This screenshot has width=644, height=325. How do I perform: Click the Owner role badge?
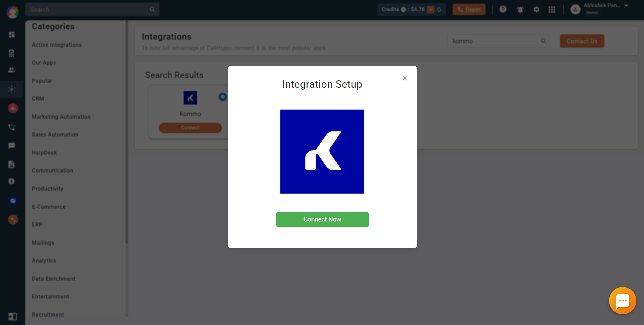point(592,12)
